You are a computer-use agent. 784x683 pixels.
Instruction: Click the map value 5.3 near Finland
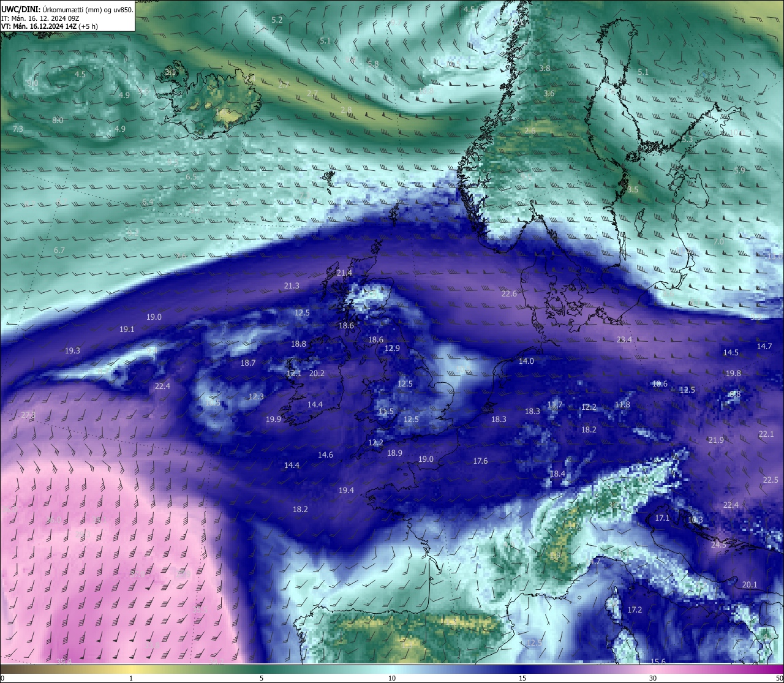point(687,140)
